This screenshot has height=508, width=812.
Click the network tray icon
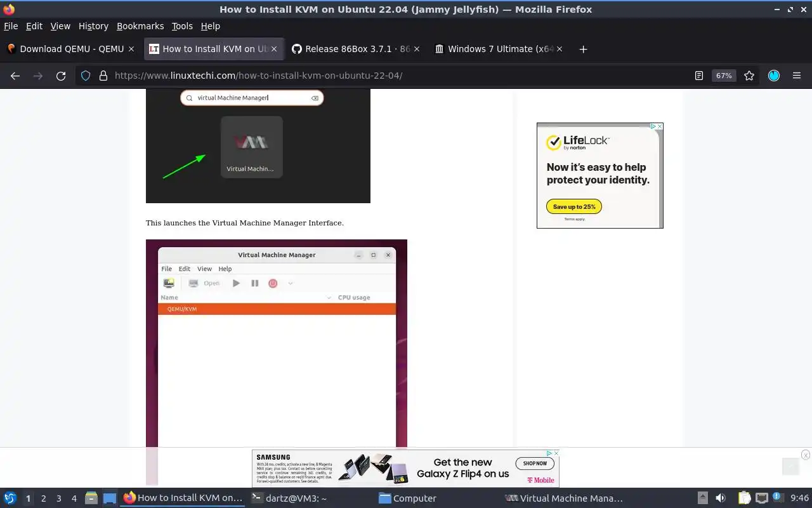[x=762, y=498]
